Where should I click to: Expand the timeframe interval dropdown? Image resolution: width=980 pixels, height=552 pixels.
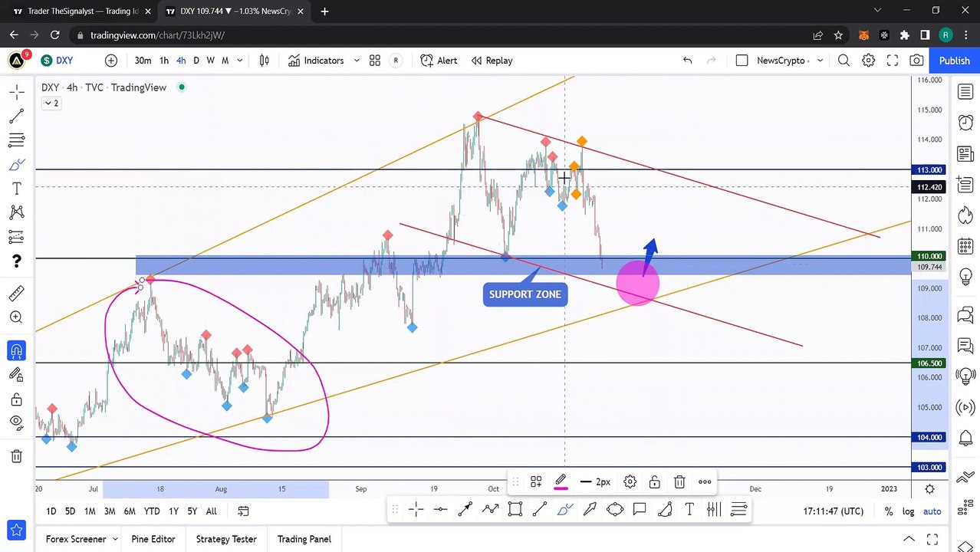pos(240,61)
